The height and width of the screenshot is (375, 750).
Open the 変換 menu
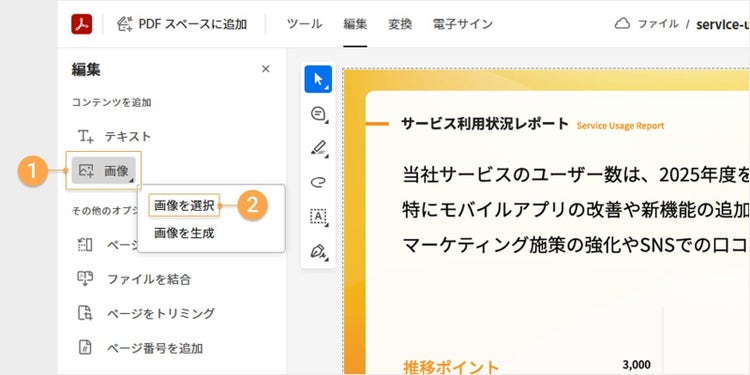400,24
